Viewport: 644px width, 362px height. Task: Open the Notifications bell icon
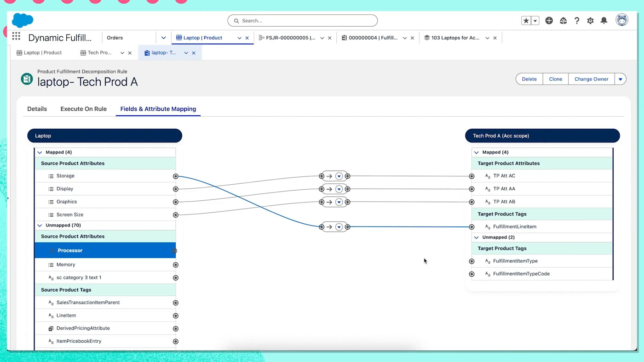tap(604, 21)
